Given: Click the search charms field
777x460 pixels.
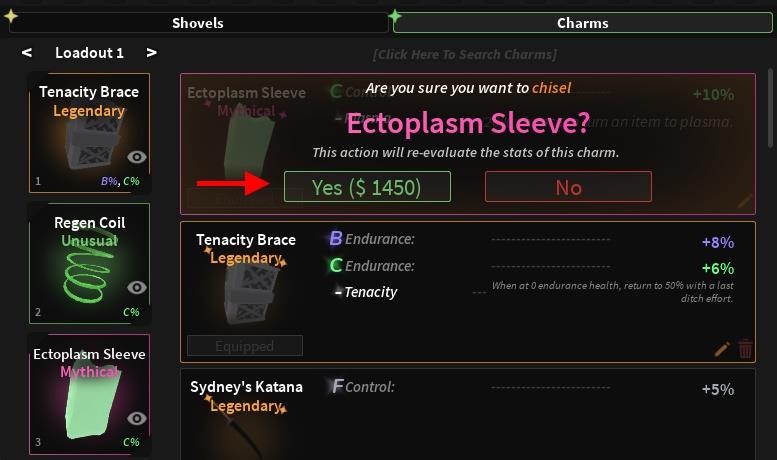Looking at the screenshot, I should click(x=464, y=54).
